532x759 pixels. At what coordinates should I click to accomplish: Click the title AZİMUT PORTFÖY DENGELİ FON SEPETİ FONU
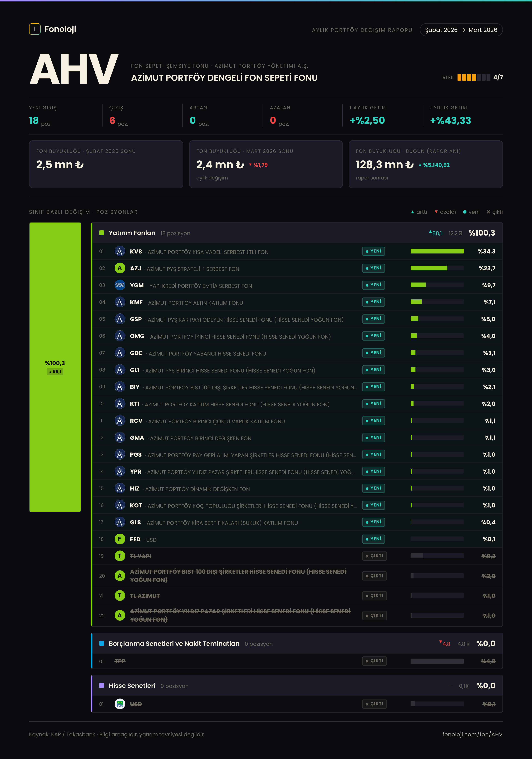coord(224,78)
